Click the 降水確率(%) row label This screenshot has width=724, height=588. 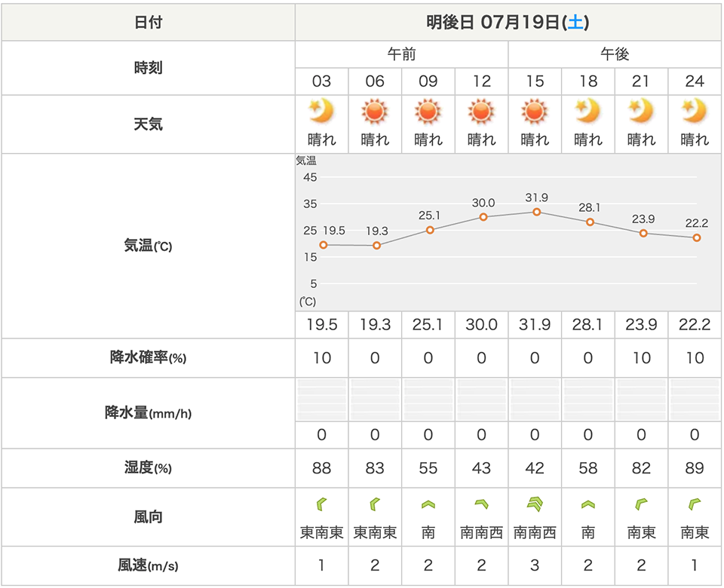pyautogui.click(x=148, y=358)
